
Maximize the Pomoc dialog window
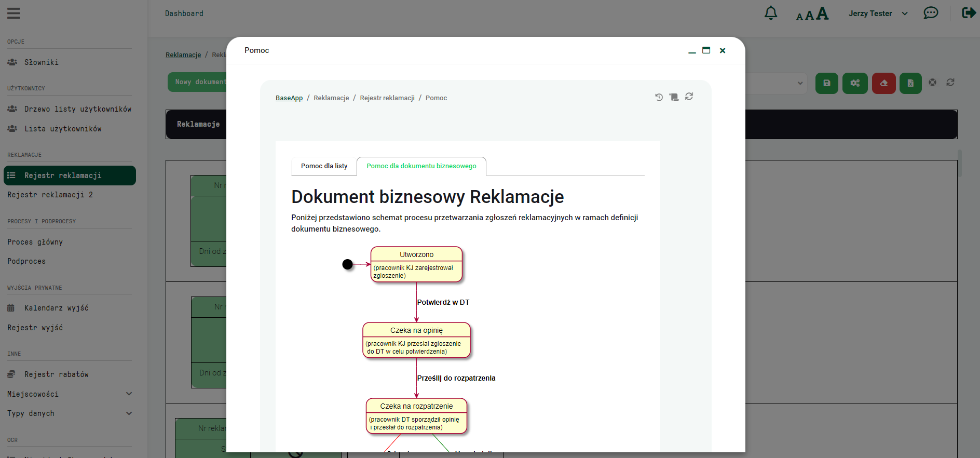click(x=706, y=50)
